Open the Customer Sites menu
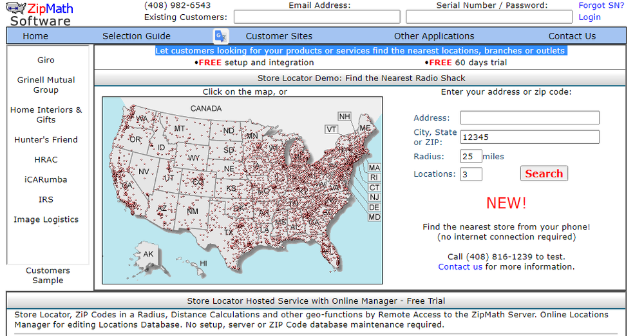The height and width of the screenshot is (336, 644). pyautogui.click(x=279, y=36)
